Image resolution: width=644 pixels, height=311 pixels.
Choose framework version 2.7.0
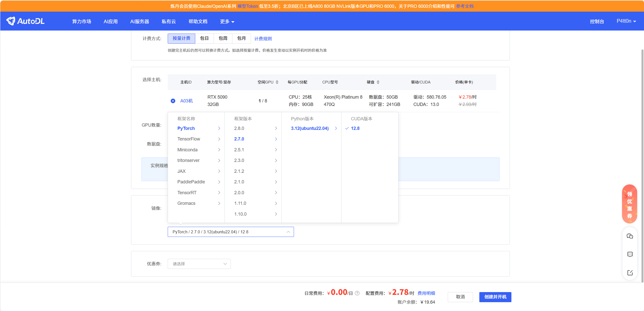click(x=253, y=139)
